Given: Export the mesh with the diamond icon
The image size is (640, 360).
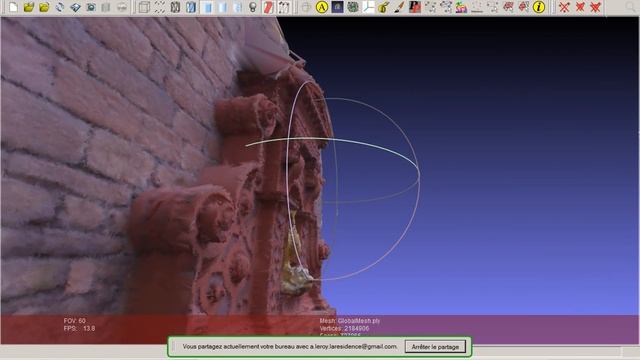Looking at the screenshot, I should point(75,7).
